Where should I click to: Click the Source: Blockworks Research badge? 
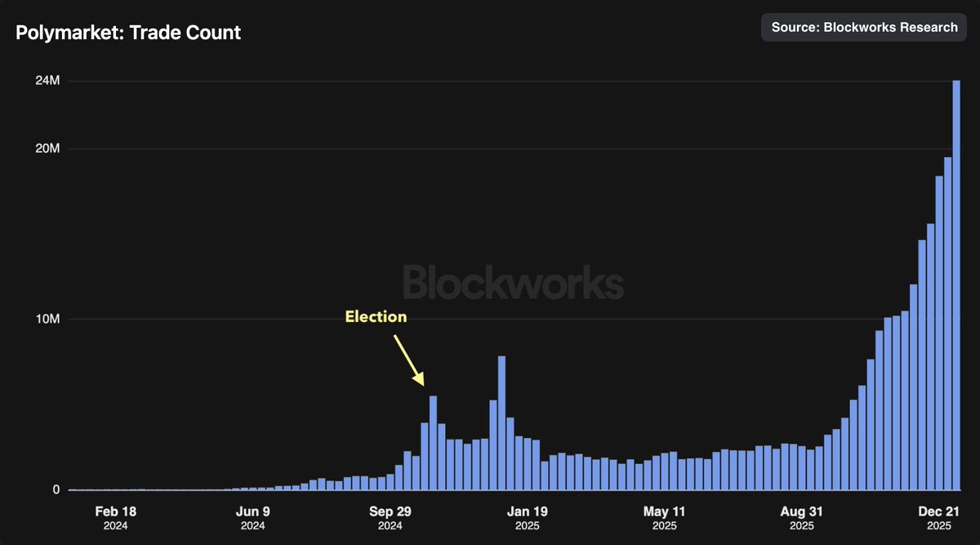pyautogui.click(x=864, y=27)
